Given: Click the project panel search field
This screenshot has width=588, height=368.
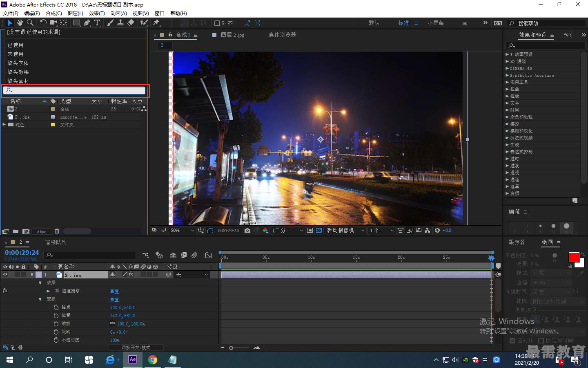Looking at the screenshot, I should pyautogui.click(x=74, y=90).
